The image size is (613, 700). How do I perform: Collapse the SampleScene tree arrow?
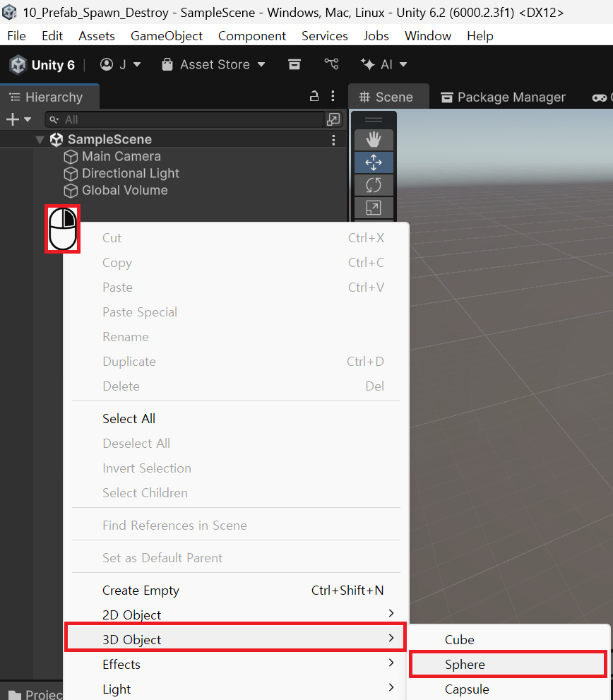40,140
